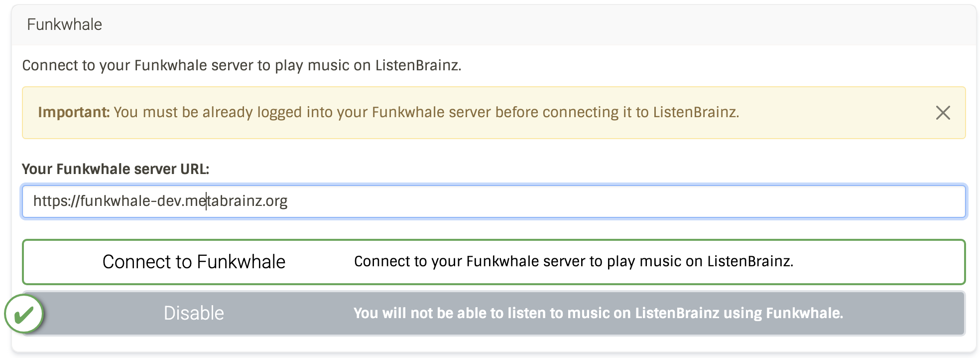
Task: Click the yellow warning alert message text
Action: [388, 112]
